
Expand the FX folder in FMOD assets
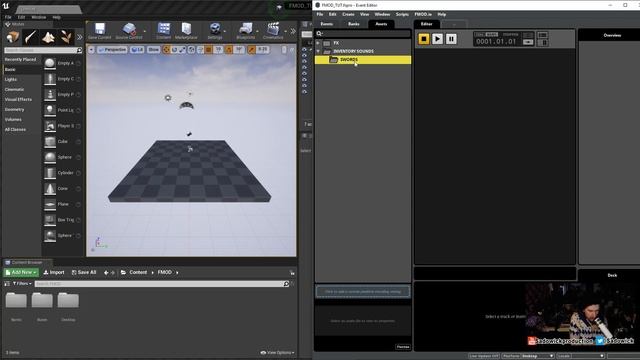tap(318, 43)
